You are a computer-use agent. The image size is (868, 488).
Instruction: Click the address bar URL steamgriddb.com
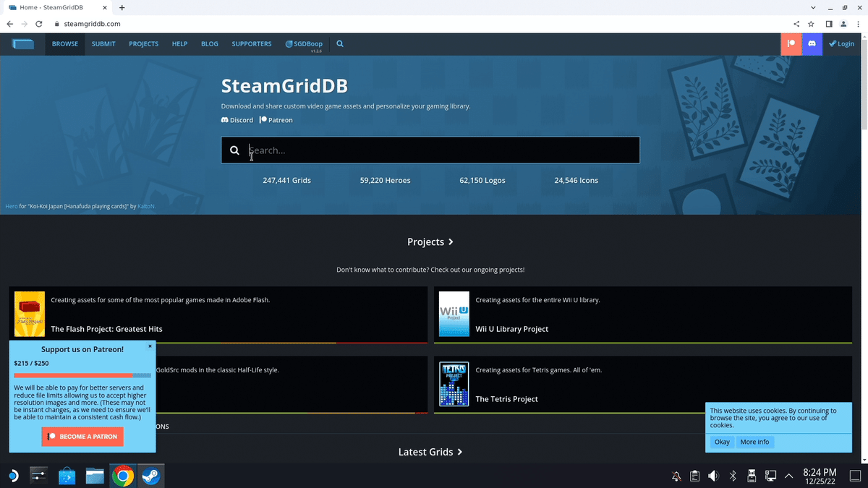tap(92, 24)
